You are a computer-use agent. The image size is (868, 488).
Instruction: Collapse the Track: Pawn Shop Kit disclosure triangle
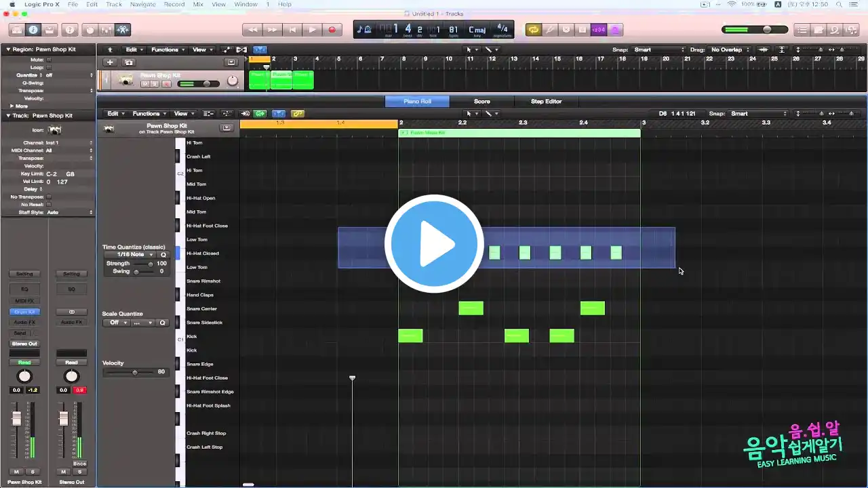[x=8, y=116]
